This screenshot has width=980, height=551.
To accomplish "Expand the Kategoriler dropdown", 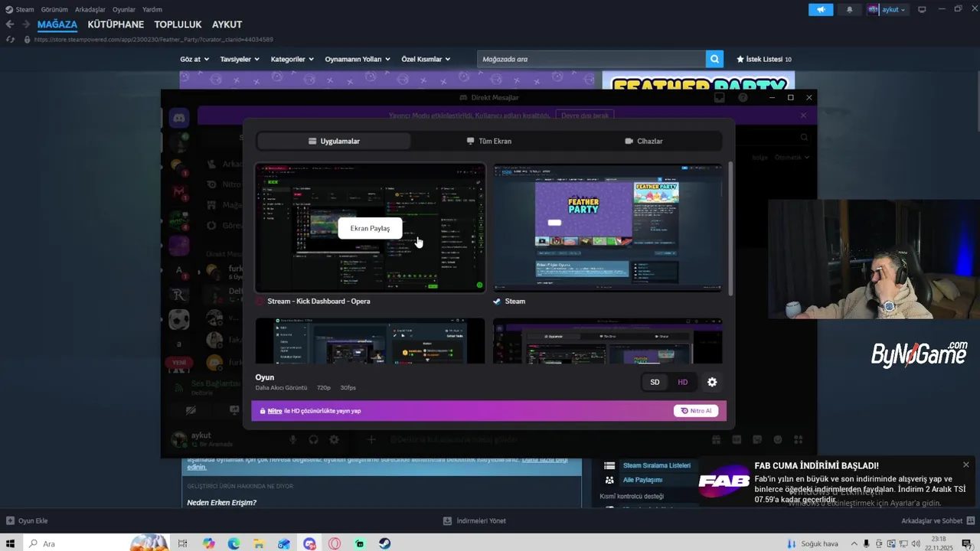I will 292,59.
